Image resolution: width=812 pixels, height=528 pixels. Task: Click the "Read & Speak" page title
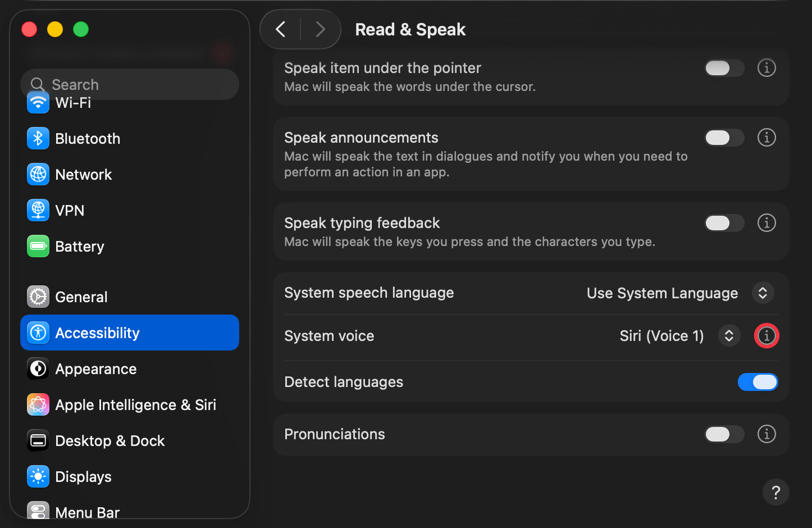tap(410, 29)
